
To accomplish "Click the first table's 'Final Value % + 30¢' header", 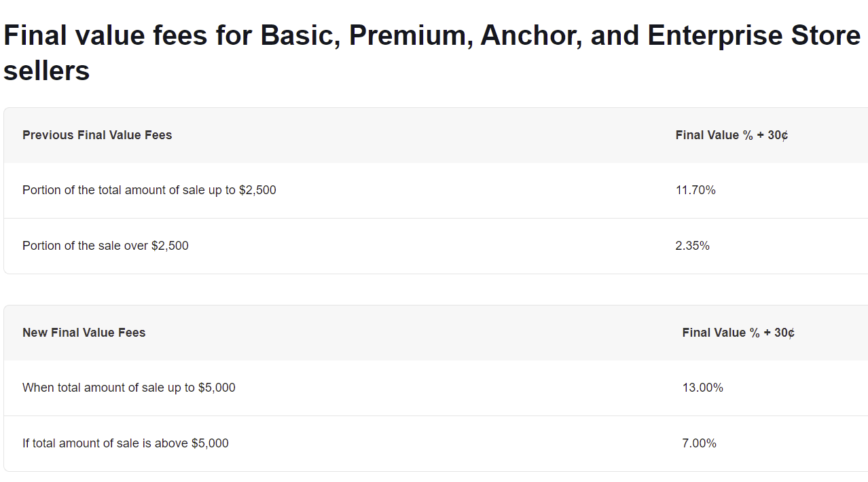I will (732, 135).
